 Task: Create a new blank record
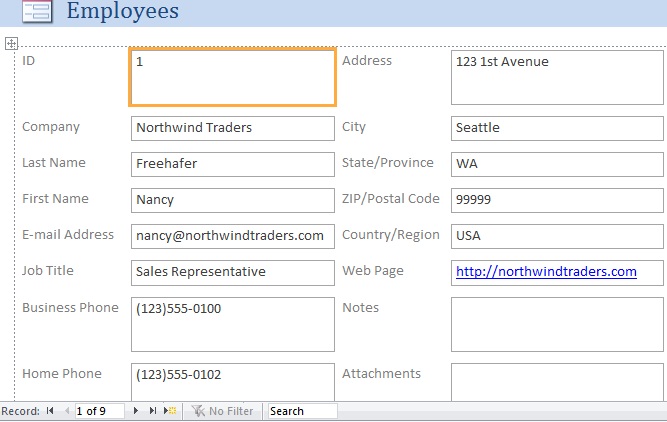(170, 411)
